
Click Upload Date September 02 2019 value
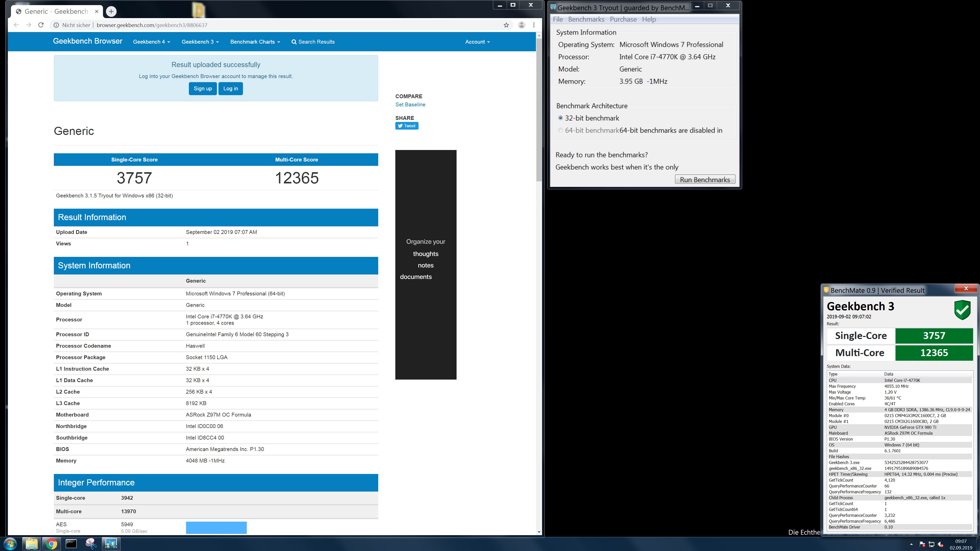coord(222,232)
